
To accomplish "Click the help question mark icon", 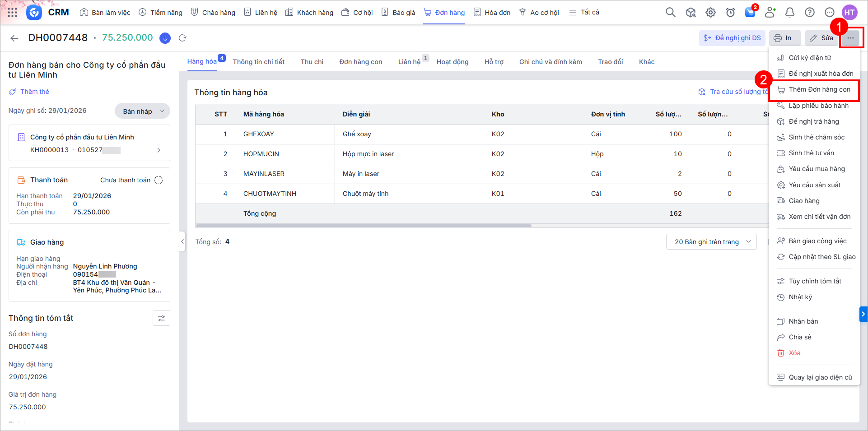I will [x=809, y=13].
